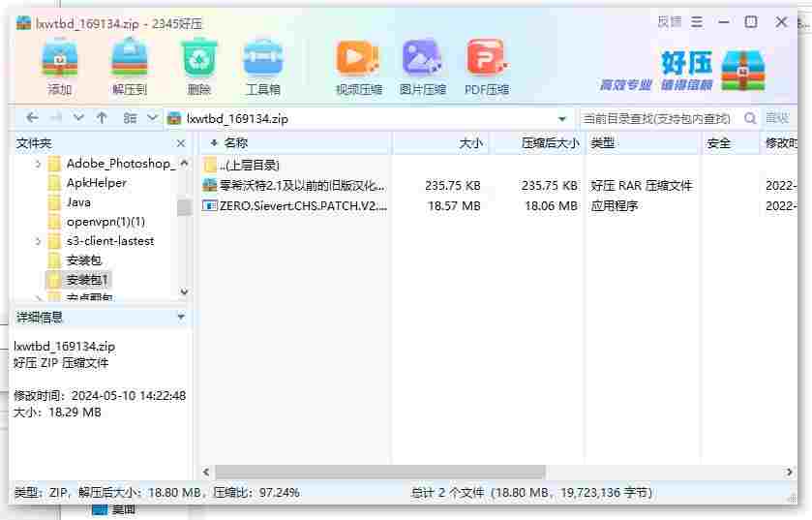The width and height of the screenshot is (812, 520).
Task: Click the 压缩比: 97.24% status text
Action: point(256,493)
